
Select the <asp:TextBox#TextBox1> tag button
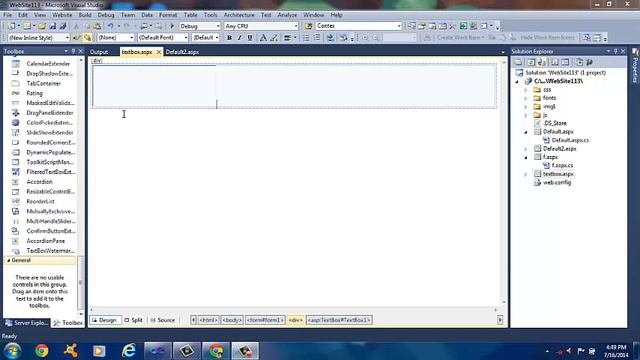pyautogui.click(x=339, y=320)
